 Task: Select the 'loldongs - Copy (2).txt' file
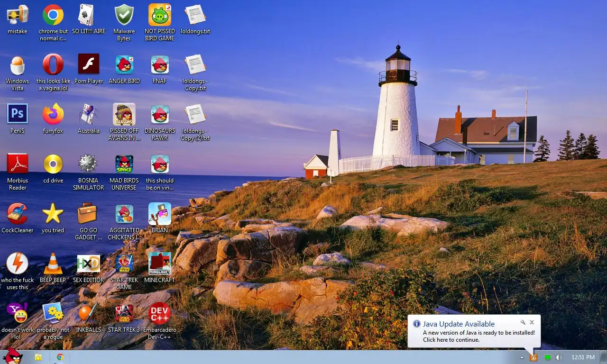(x=195, y=115)
